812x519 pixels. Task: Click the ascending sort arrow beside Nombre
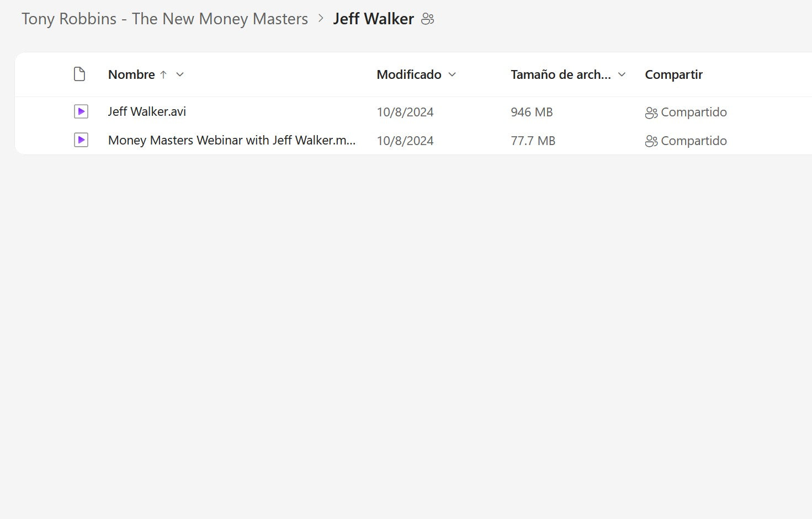163,74
